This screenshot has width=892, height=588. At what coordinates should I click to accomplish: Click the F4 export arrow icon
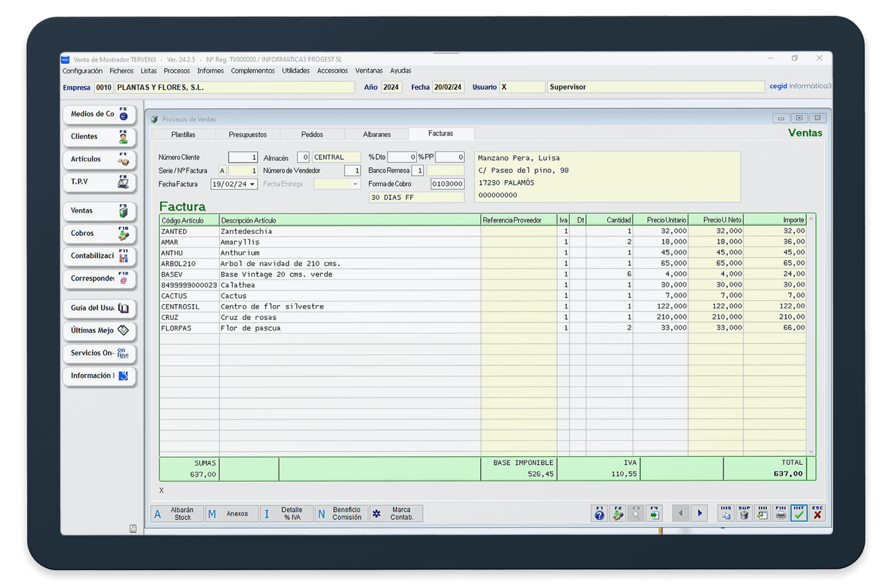click(654, 513)
